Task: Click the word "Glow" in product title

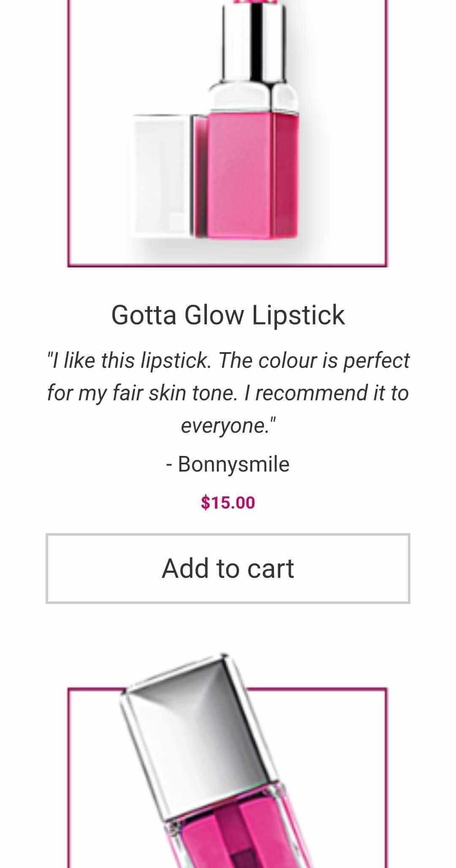Action: (x=214, y=315)
